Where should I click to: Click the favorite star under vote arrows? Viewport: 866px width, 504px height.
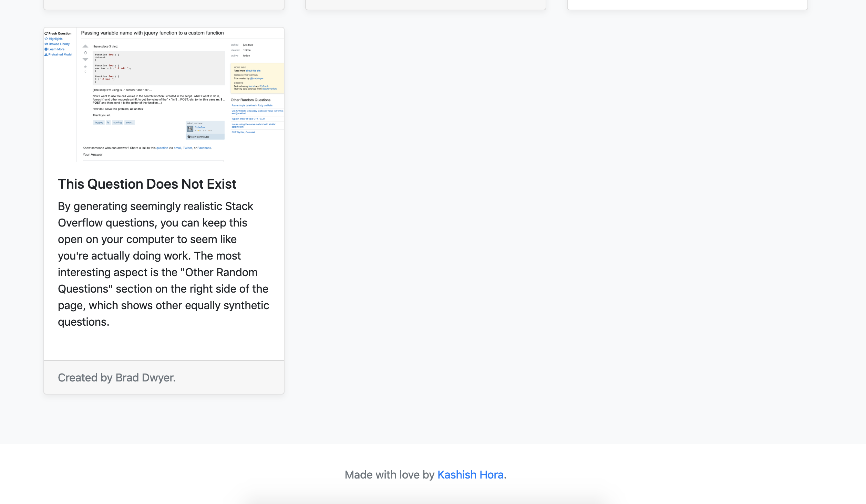point(85,67)
